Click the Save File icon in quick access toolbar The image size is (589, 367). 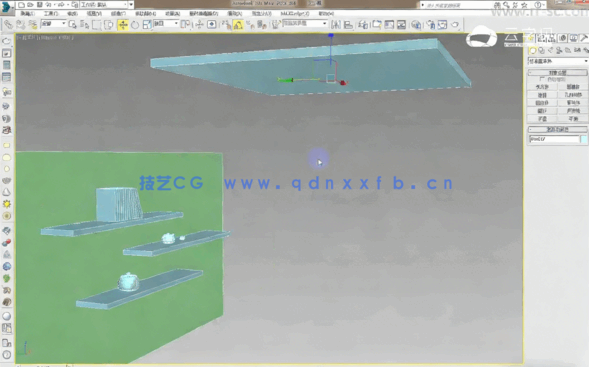coord(39,5)
